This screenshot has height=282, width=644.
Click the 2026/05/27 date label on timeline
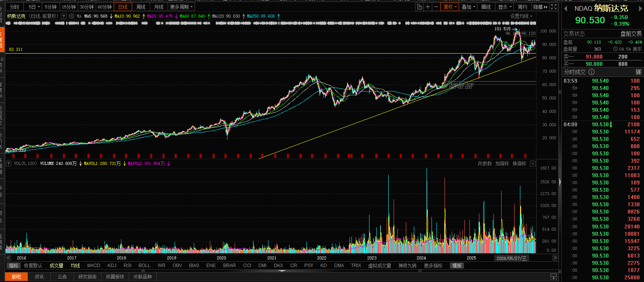[x=512, y=258]
